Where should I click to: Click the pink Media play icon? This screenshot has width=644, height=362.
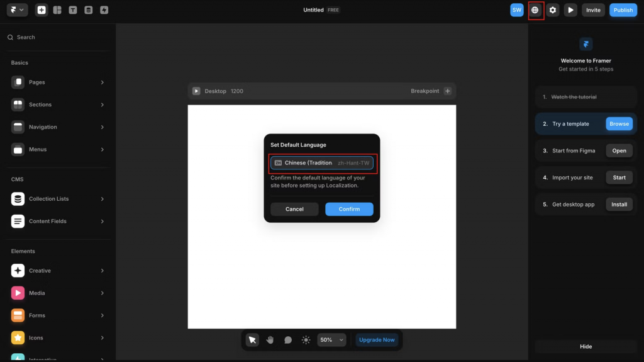point(18,293)
